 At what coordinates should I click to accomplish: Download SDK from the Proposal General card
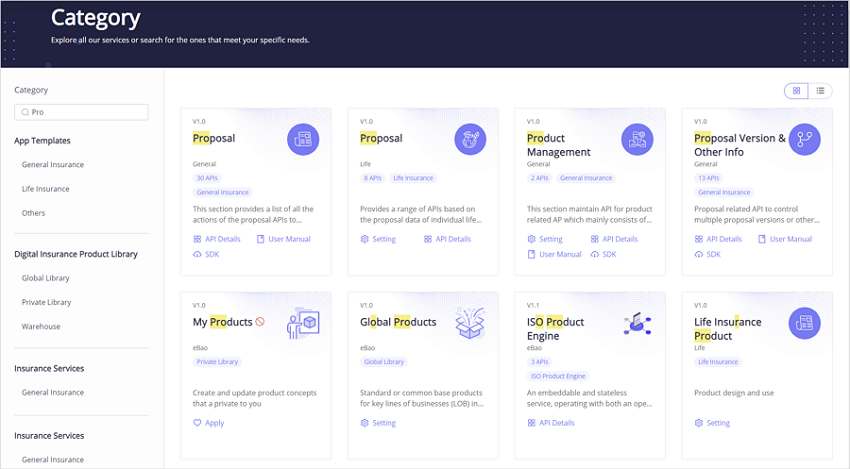coord(206,254)
